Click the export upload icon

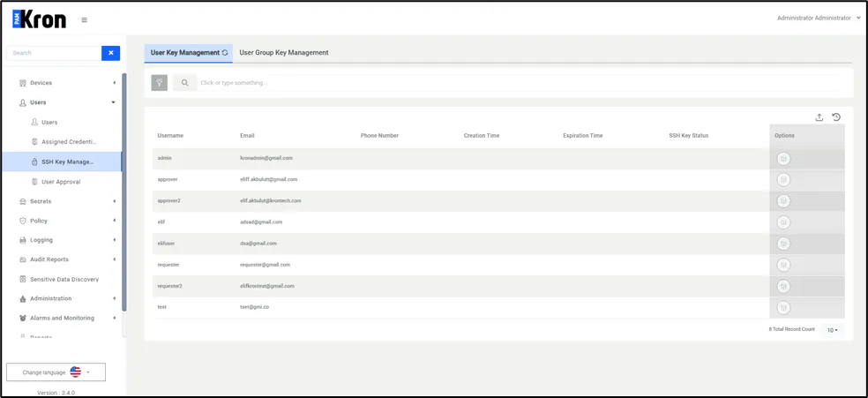tap(819, 117)
